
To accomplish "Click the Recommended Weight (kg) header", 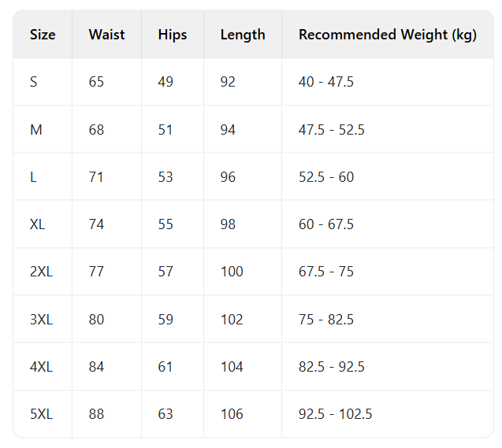I will pos(387,35).
